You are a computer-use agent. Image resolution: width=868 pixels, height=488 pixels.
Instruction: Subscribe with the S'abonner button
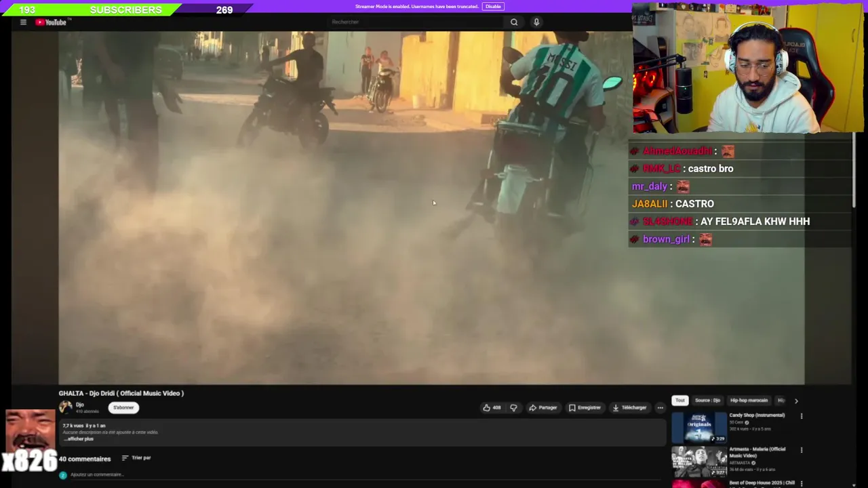123,407
